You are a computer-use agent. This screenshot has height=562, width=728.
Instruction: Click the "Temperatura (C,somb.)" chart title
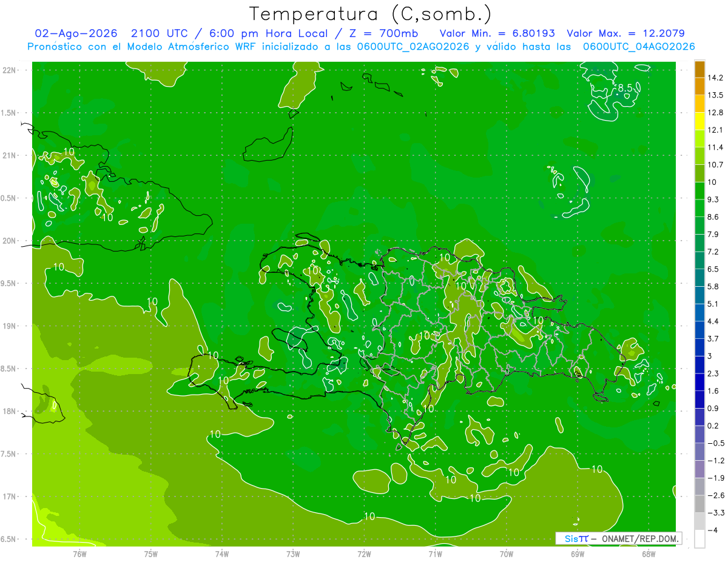click(x=370, y=15)
